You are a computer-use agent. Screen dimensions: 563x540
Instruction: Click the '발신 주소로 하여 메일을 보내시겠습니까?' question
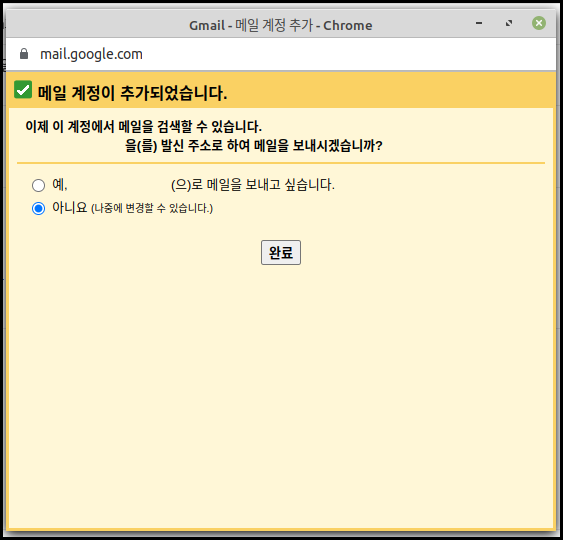coord(272,146)
